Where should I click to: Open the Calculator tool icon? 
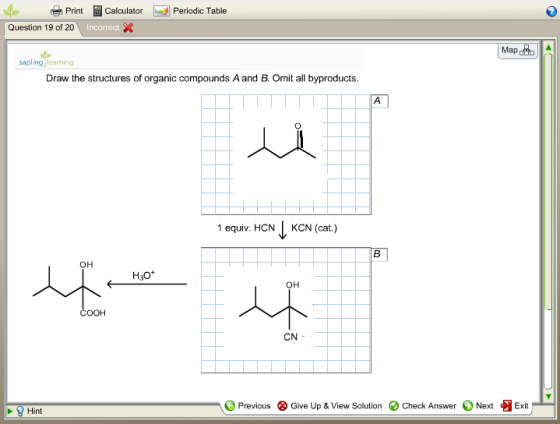point(97,11)
